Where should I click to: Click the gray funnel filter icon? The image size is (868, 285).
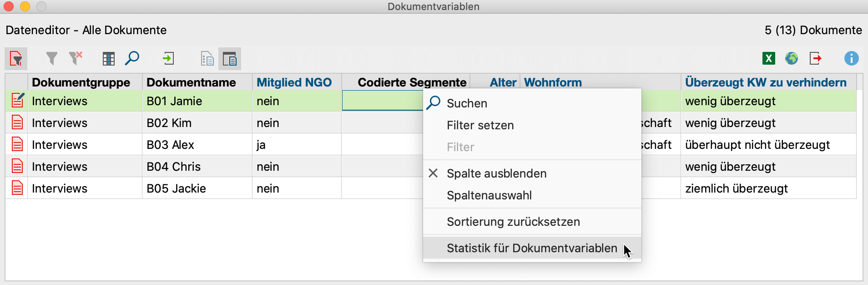[52, 58]
